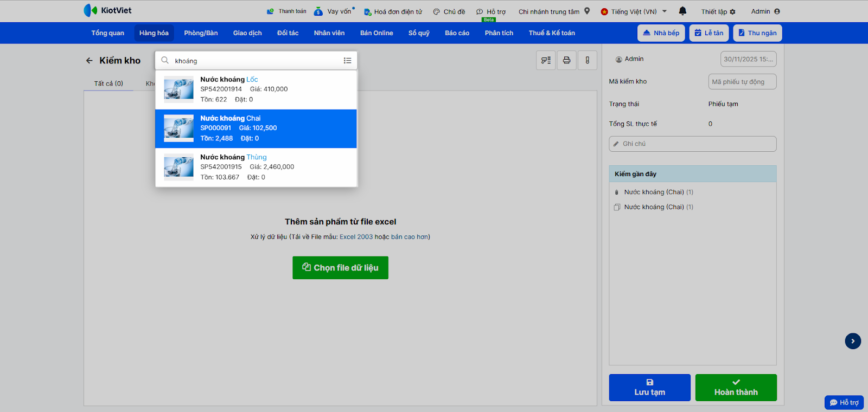Click the search magnifier icon

click(x=165, y=61)
